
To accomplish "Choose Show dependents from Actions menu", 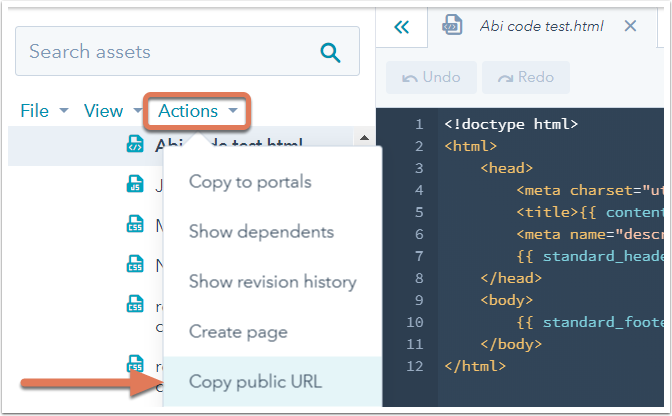I will pyautogui.click(x=261, y=232).
